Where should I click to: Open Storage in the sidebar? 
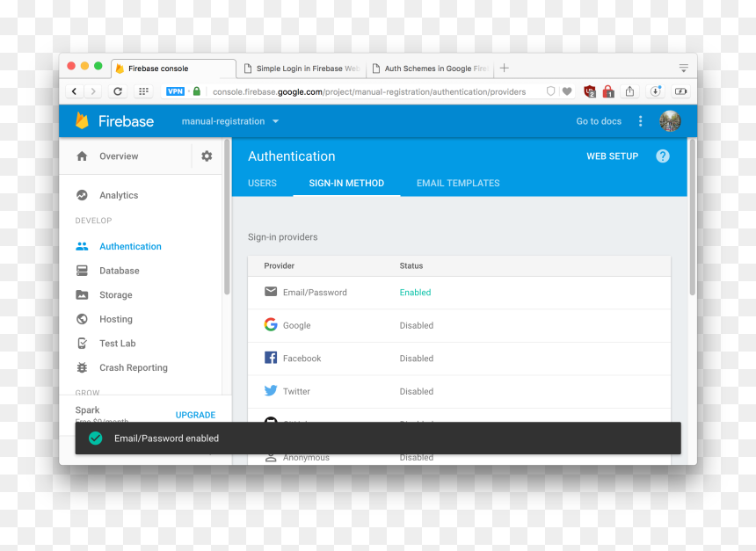pyautogui.click(x=116, y=295)
